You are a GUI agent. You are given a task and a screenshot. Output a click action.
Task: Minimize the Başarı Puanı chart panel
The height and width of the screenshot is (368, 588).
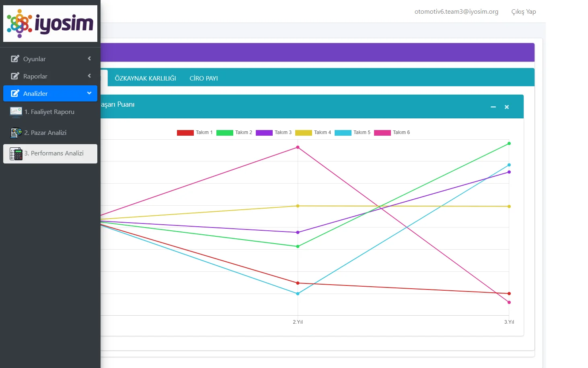click(493, 107)
